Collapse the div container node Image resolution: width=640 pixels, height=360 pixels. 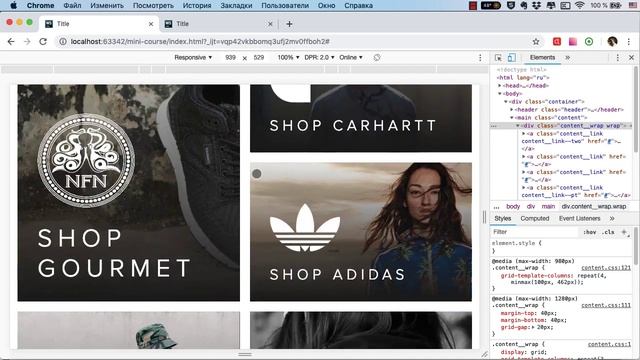tap(506, 102)
